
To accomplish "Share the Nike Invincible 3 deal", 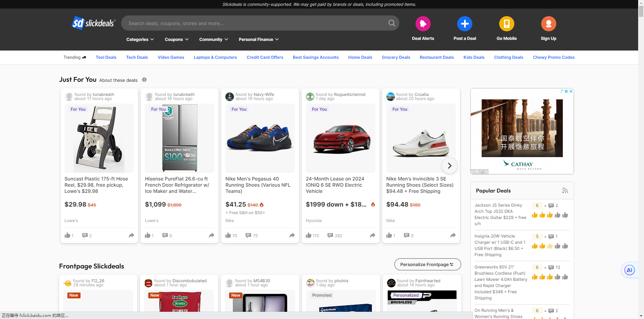I will tap(453, 235).
